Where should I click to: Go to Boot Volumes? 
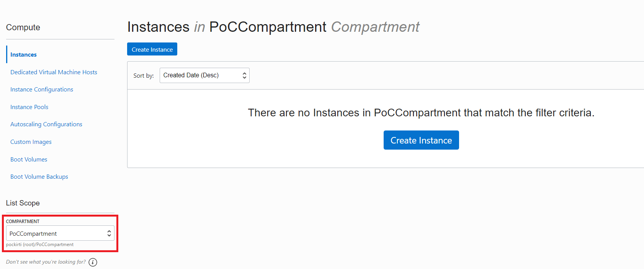(x=29, y=160)
